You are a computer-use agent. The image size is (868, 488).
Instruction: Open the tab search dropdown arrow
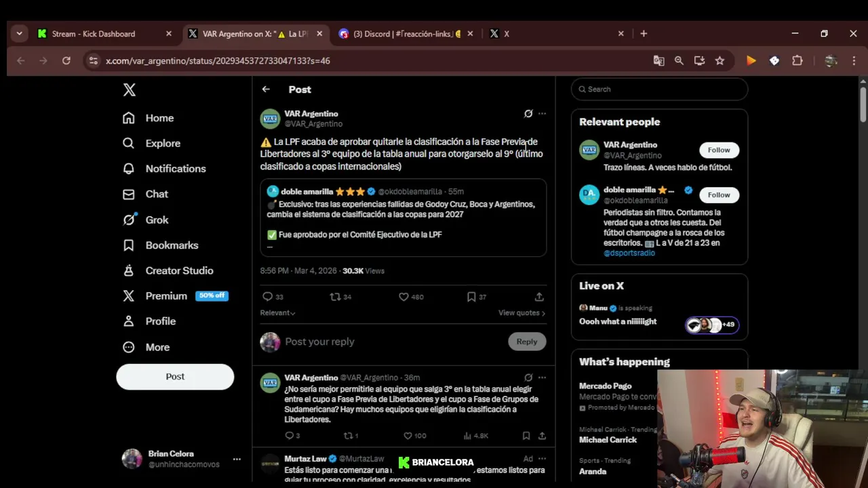19,34
